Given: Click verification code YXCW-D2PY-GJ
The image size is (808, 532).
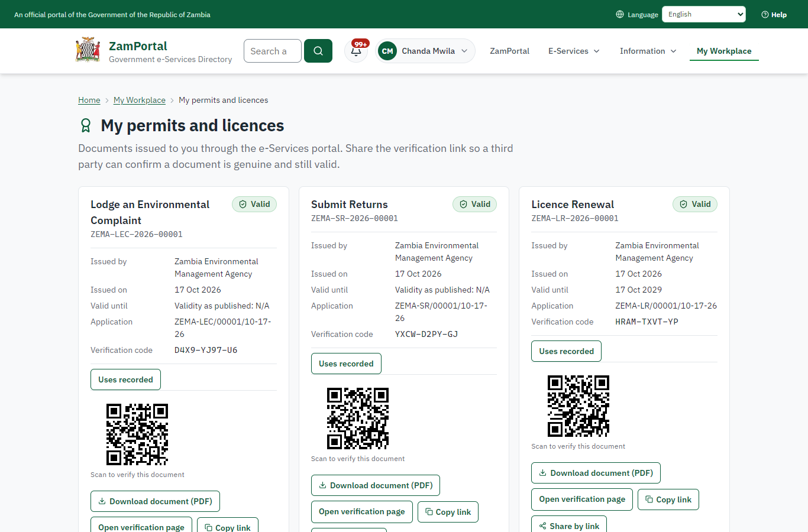Looking at the screenshot, I should [x=426, y=334].
